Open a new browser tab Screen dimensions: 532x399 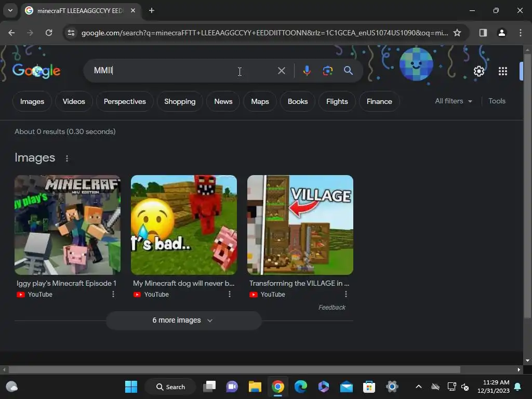click(152, 10)
